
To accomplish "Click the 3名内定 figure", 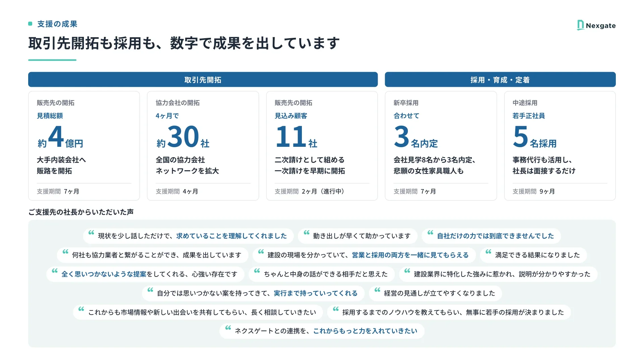I will 416,137.
